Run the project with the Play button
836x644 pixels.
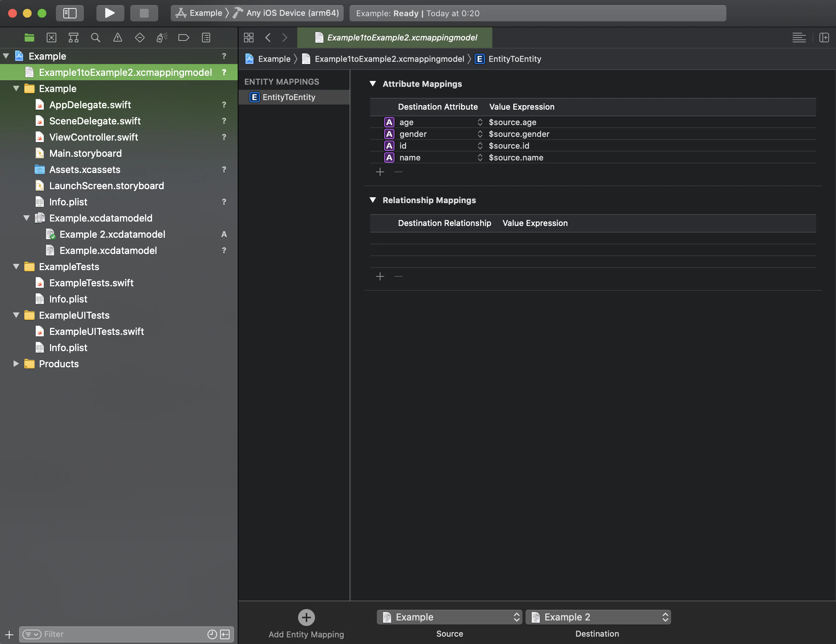click(x=110, y=13)
